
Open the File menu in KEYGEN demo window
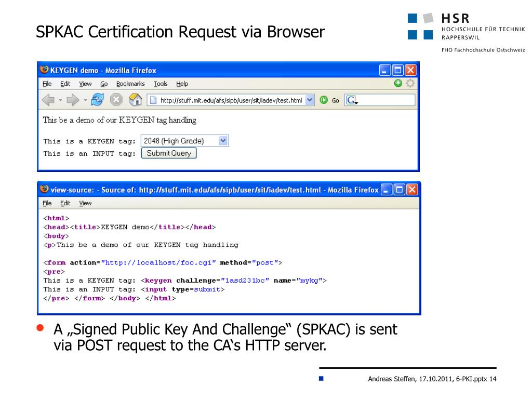point(47,84)
